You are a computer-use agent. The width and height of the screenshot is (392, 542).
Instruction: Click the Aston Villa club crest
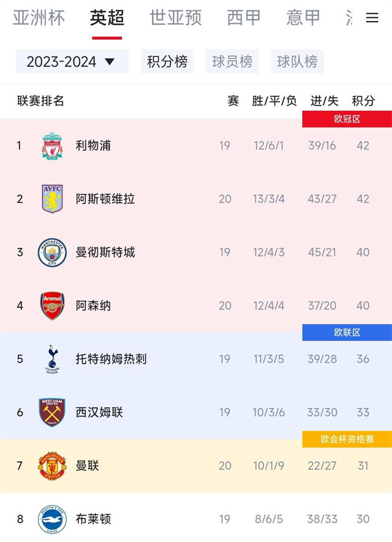click(52, 199)
